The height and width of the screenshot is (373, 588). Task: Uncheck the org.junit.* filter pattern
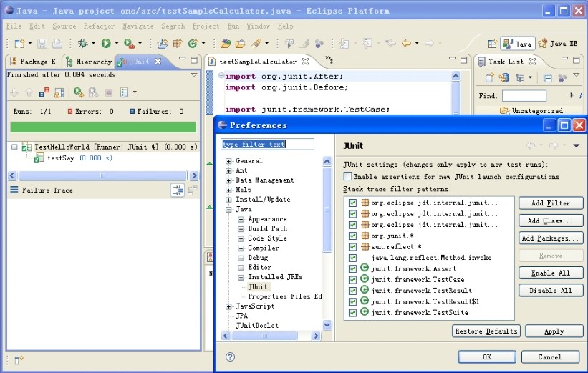click(352, 236)
